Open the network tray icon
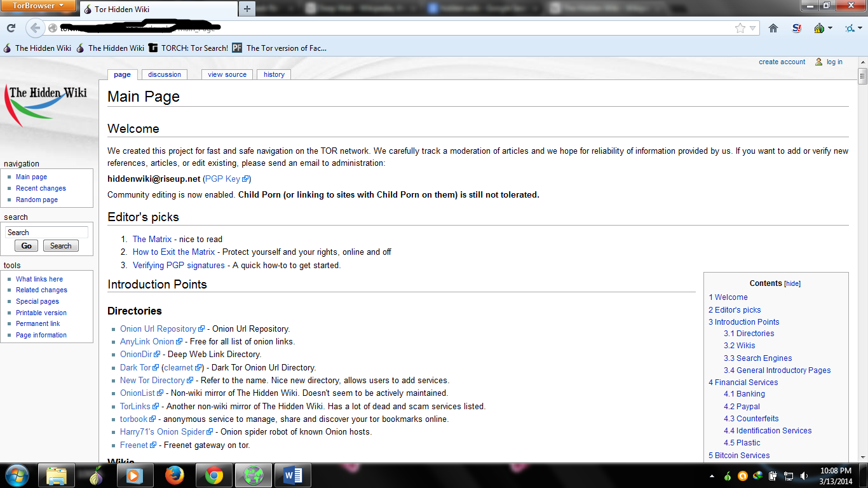The image size is (868, 488). 789,476
